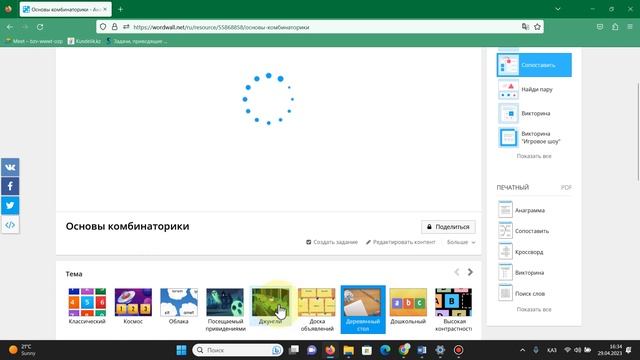Open the embed code icon
The height and width of the screenshot is (360, 640).
click(x=10, y=224)
